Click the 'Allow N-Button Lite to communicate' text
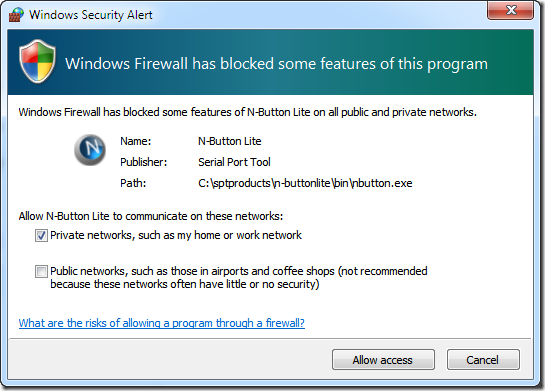The image size is (545, 391). tap(151, 216)
